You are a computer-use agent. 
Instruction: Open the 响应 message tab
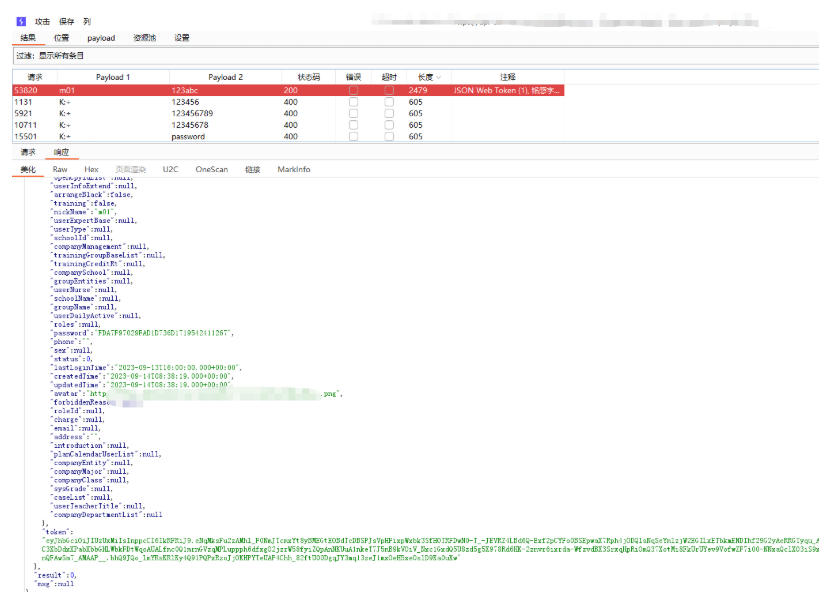[61, 152]
